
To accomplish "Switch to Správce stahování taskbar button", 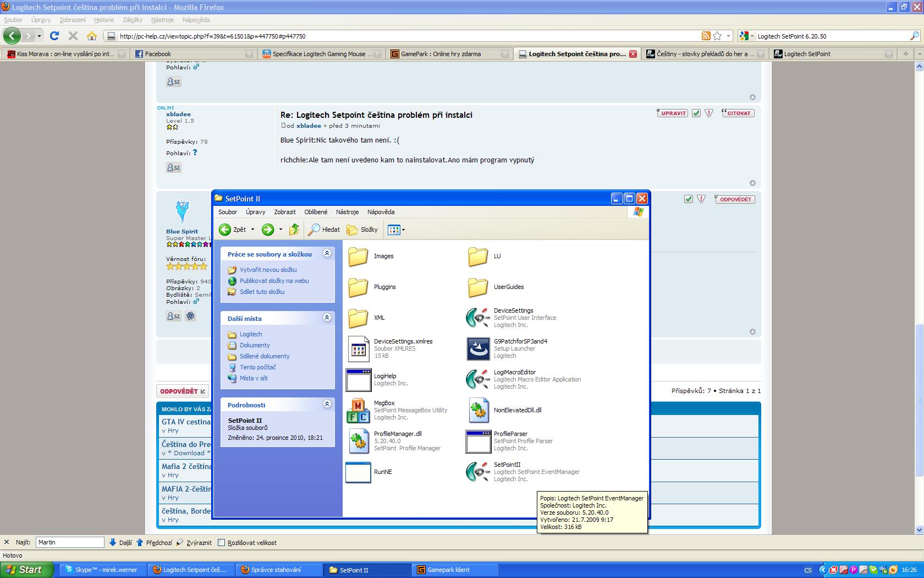I will click(x=279, y=570).
